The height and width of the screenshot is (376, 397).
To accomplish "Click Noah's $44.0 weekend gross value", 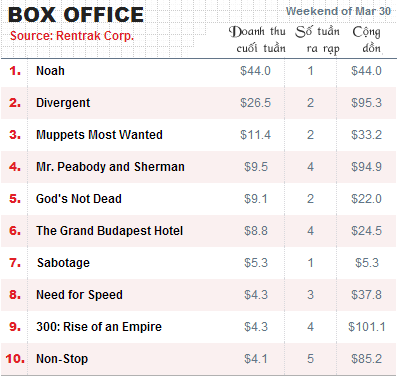I will click(x=255, y=71).
